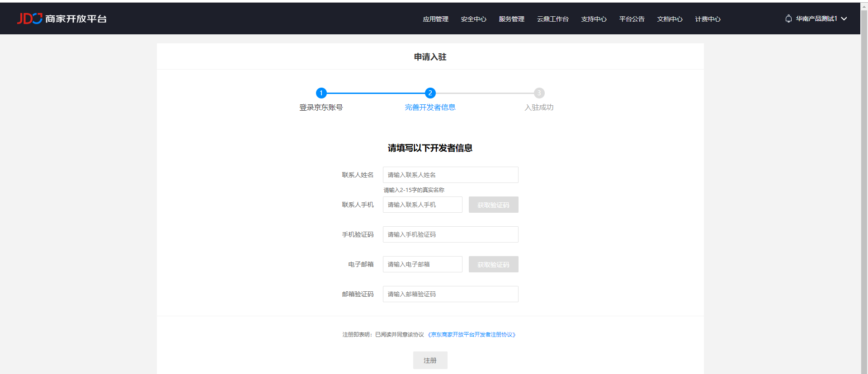Click the vertical page scrollbar
Screen dimensions: 868x374
[x=864, y=181]
